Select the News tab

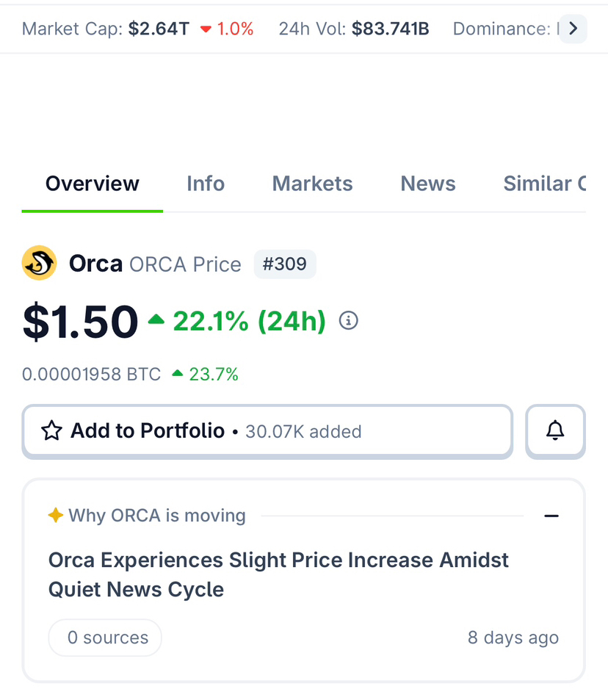point(428,184)
